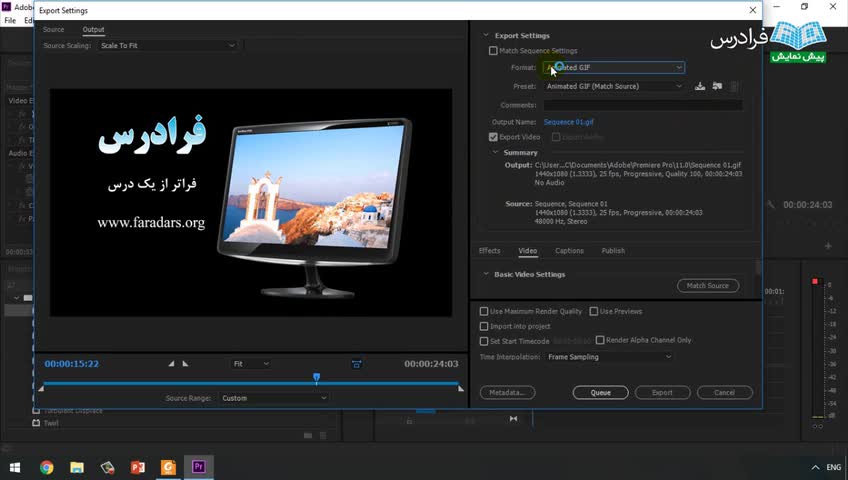
Task: Click Sequence 01.gif output name link
Action: click(x=568, y=122)
